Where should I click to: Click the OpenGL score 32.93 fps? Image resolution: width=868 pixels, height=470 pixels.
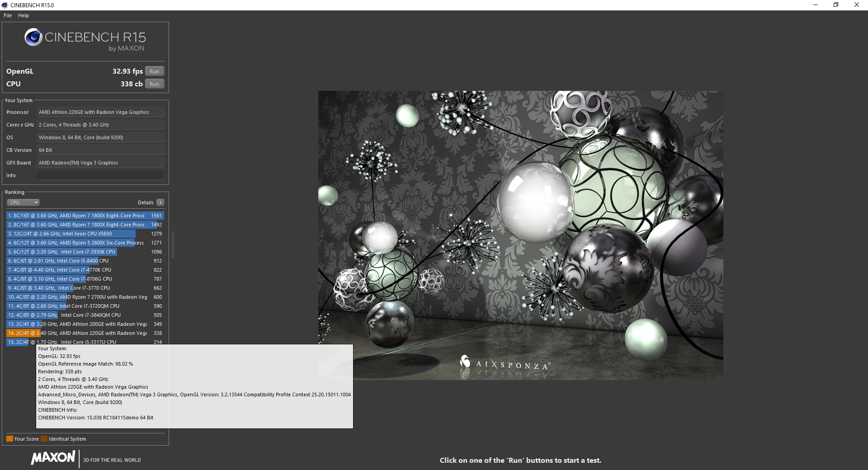(127, 71)
